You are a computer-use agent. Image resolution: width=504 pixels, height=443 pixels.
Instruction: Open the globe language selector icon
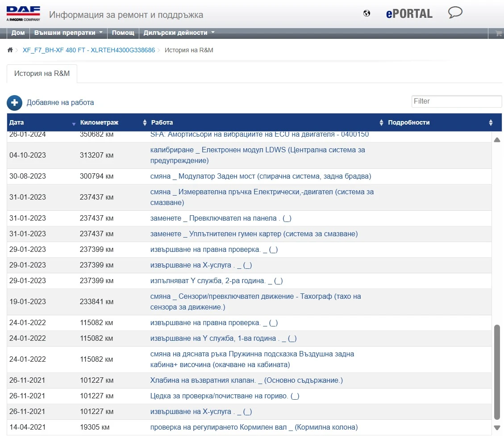coord(367,13)
